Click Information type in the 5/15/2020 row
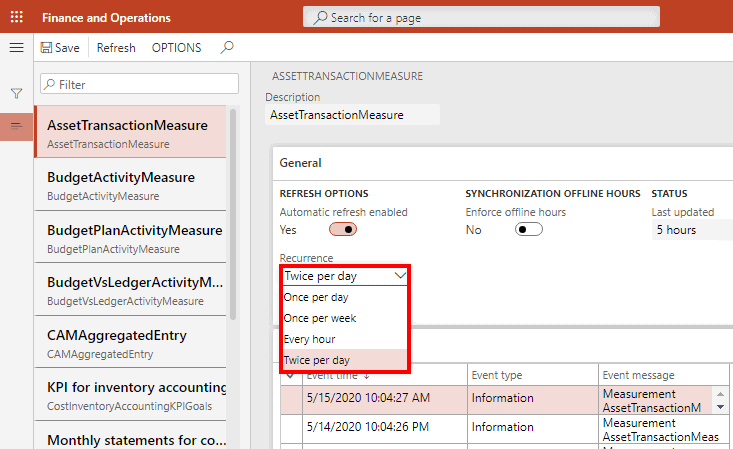Image resolution: width=733 pixels, height=449 pixels. point(532,398)
